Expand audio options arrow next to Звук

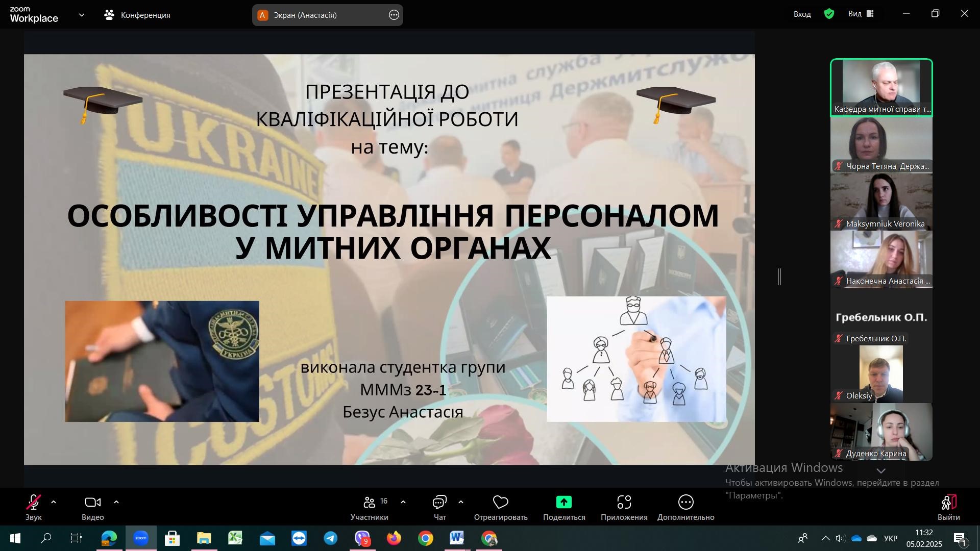(x=54, y=503)
